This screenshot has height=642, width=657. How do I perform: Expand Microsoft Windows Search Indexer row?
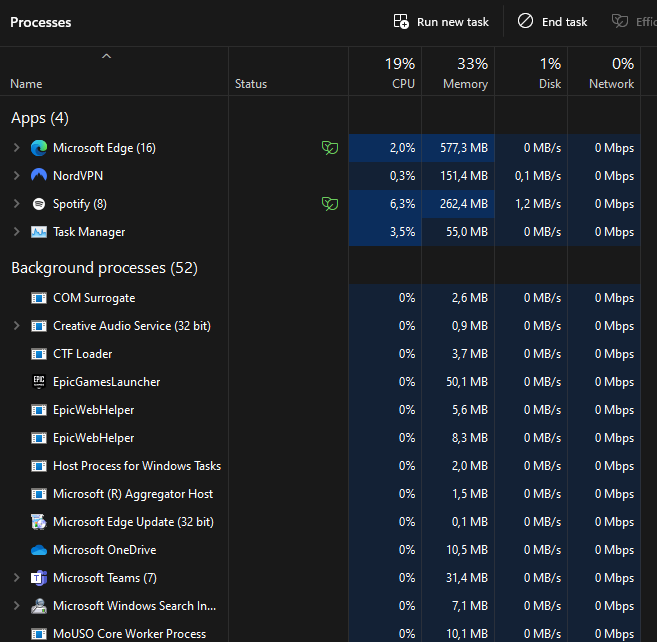click(x=16, y=606)
